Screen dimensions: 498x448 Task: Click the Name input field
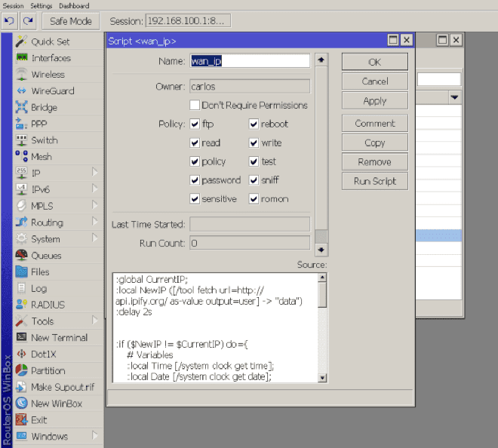(250, 60)
